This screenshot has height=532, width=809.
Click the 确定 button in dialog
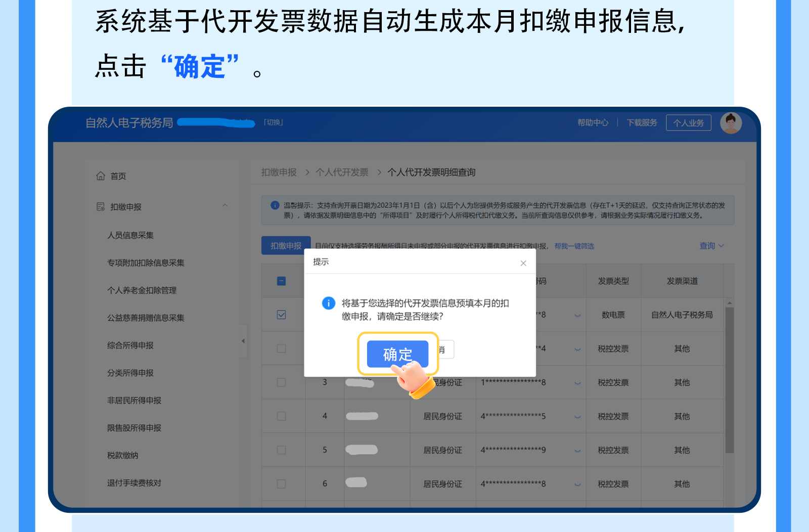(397, 354)
